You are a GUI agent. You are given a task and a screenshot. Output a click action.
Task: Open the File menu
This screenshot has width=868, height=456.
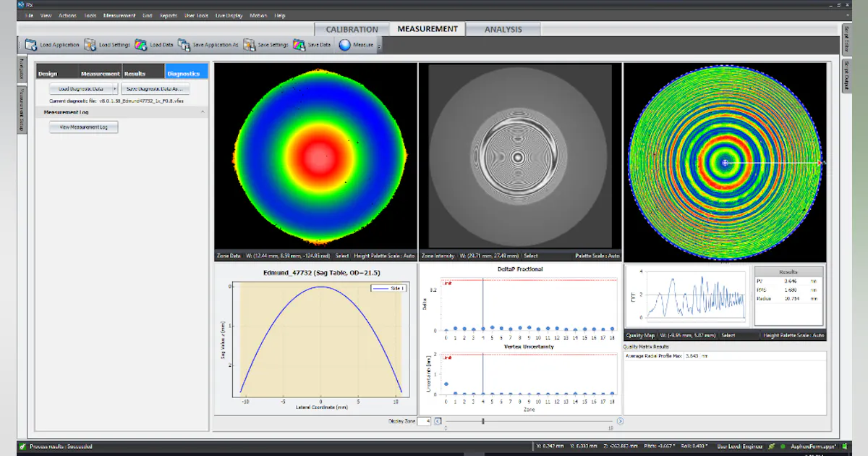pyautogui.click(x=30, y=15)
